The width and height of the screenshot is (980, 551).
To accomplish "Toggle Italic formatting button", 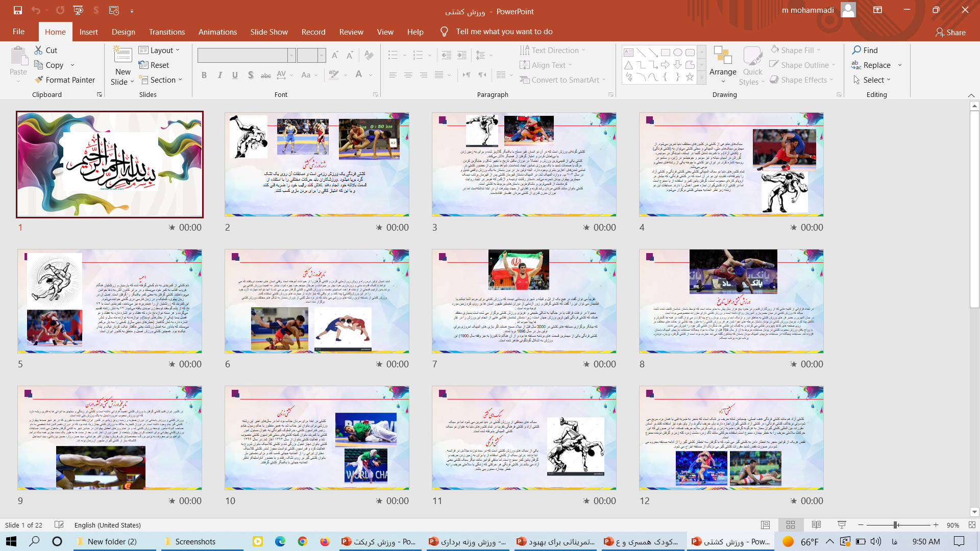I will coord(219,75).
